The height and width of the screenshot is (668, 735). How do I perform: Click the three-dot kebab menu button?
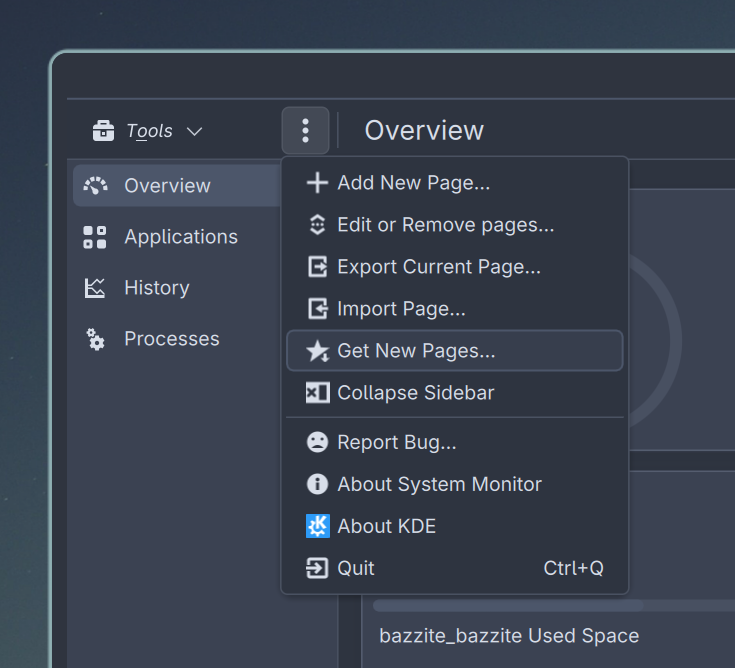[x=305, y=131]
